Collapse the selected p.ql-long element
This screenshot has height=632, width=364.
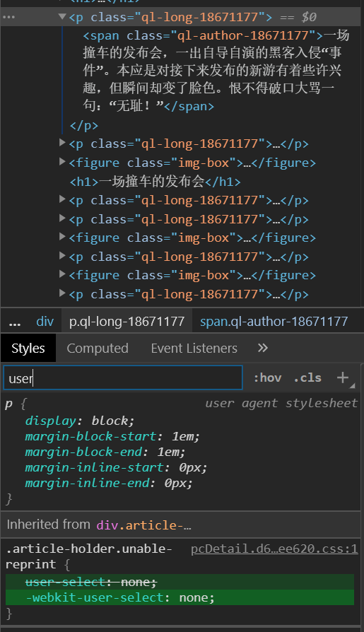(62, 16)
